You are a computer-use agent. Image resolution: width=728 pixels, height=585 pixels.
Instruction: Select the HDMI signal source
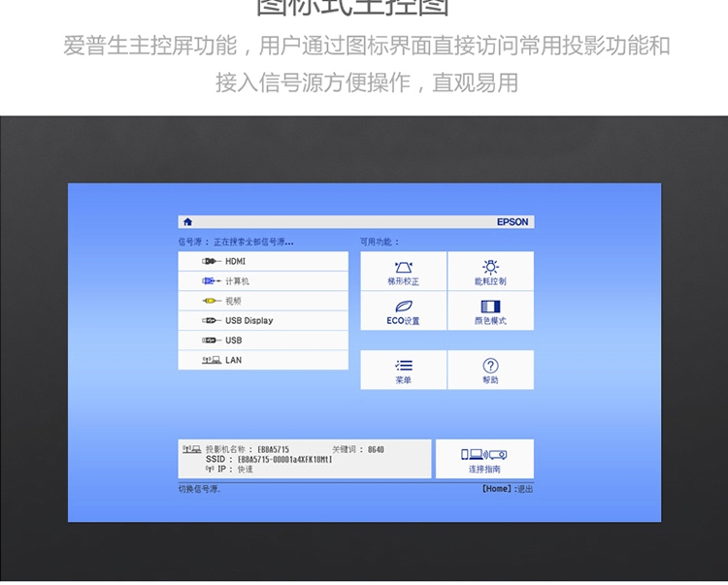point(262,262)
